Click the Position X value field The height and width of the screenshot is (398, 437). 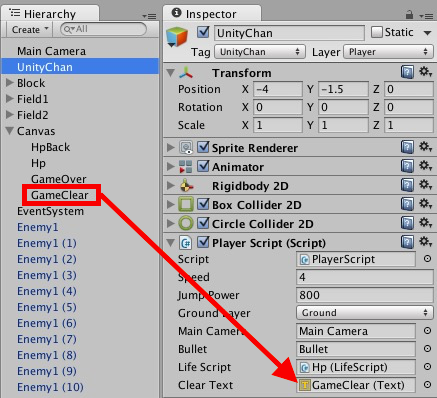pyautogui.click(x=278, y=89)
